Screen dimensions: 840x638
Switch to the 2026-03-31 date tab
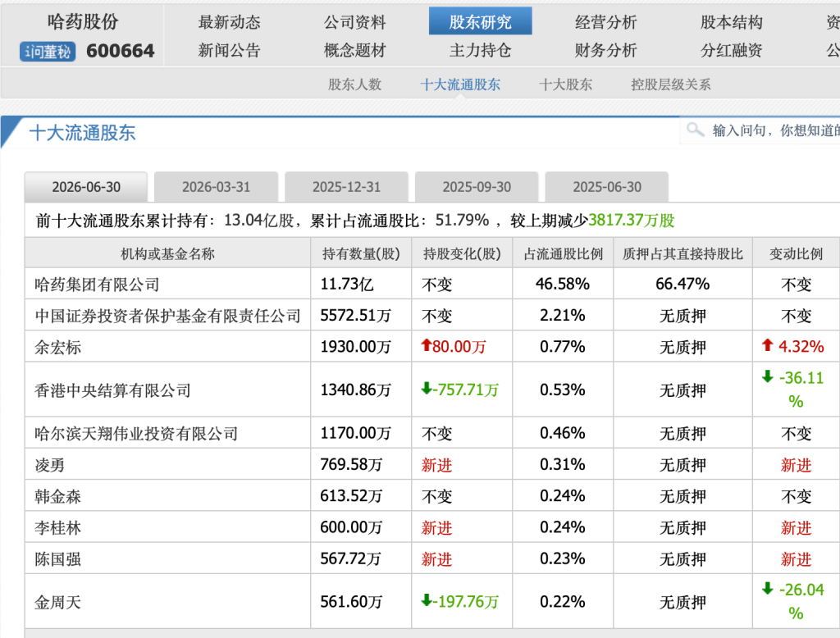click(x=216, y=187)
